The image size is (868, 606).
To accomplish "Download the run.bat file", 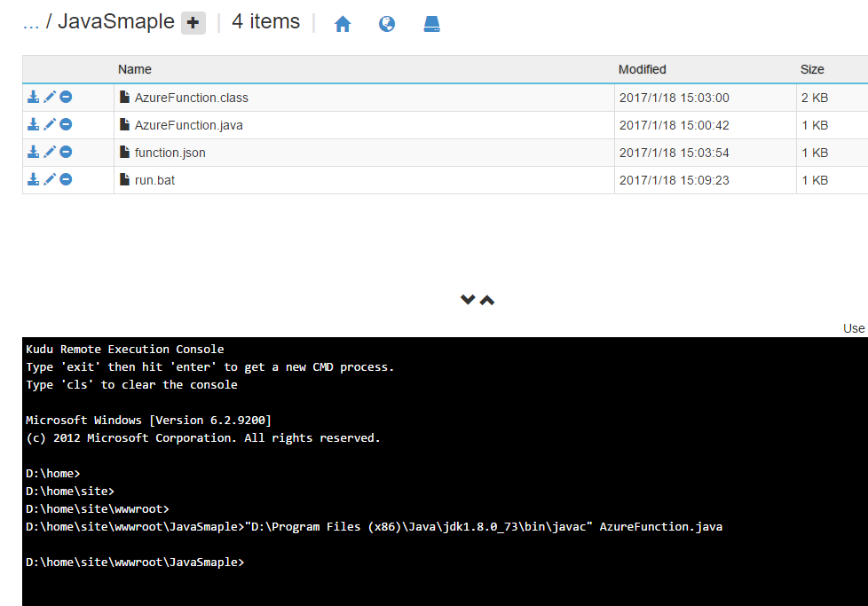I will pyautogui.click(x=33, y=180).
